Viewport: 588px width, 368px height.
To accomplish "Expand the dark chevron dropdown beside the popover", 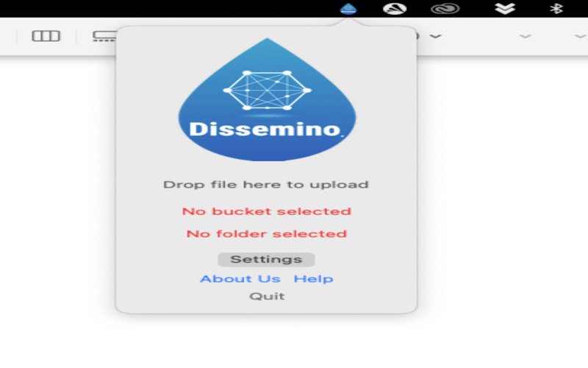I will (x=435, y=36).
